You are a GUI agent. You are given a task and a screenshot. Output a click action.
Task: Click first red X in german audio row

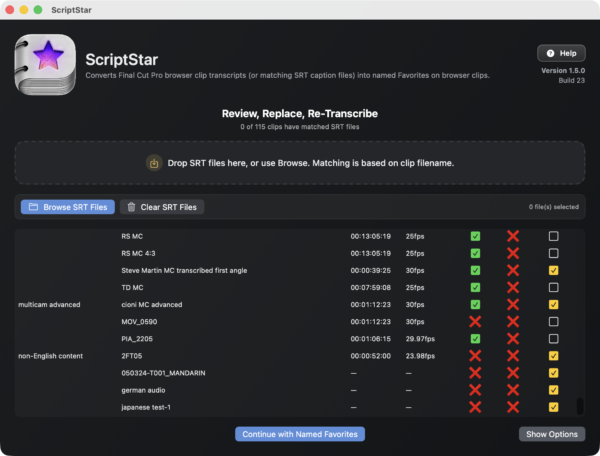[475, 390]
